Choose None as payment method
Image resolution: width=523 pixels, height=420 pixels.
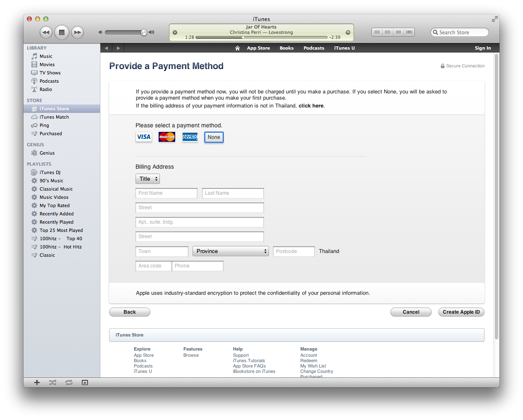click(214, 137)
